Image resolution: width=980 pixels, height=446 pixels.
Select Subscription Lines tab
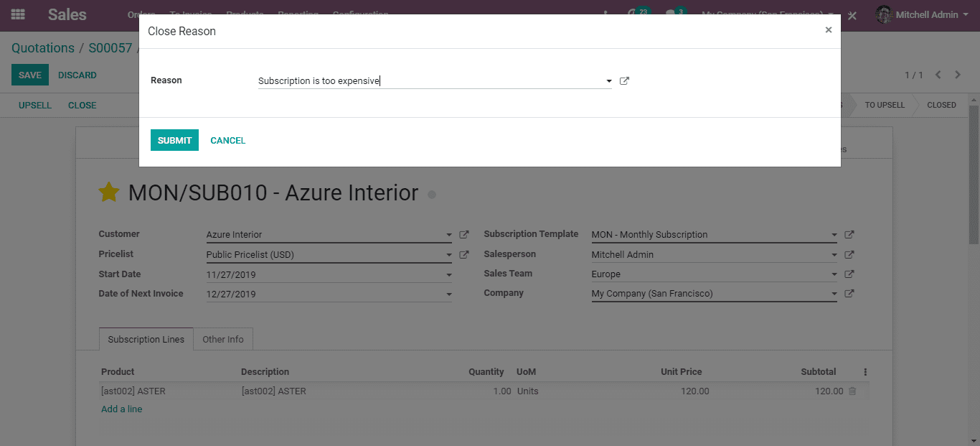click(146, 339)
